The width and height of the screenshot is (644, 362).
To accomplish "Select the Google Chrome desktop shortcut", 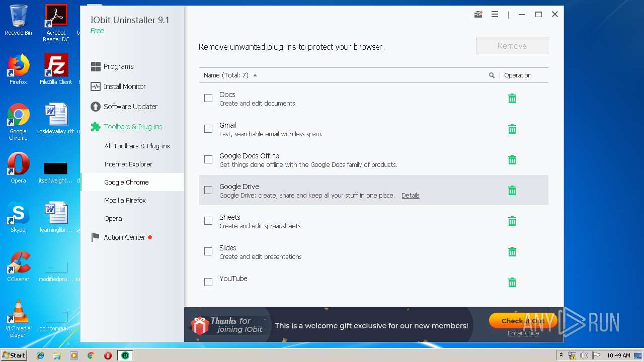I will (x=18, y=122).
